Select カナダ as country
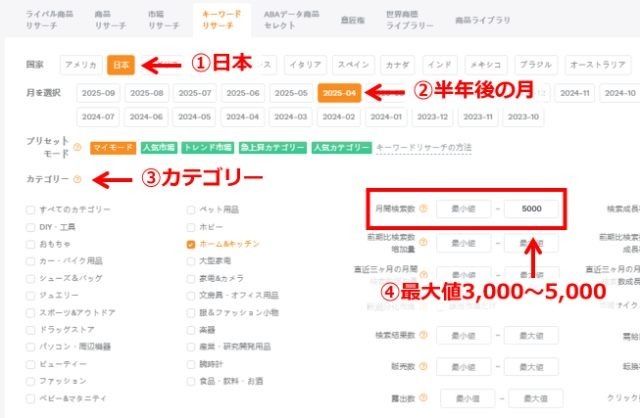Image resolution: width=640 pixels, height=418 pixels. (x=398, y=65)
